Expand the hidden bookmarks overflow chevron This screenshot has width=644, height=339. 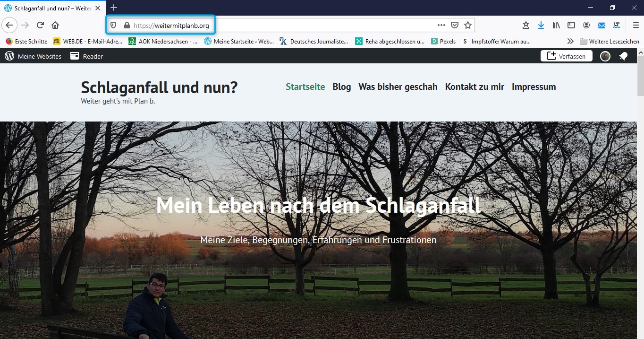(x=570, y=41)
